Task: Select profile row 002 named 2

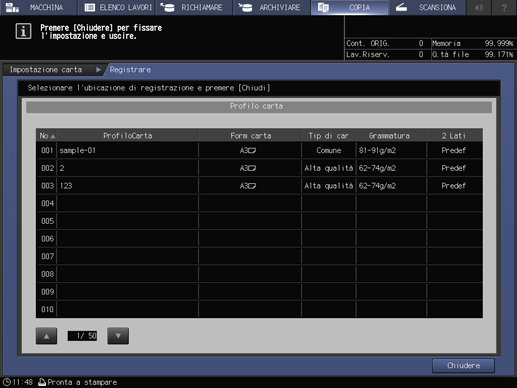Action: tap(259, 168)
